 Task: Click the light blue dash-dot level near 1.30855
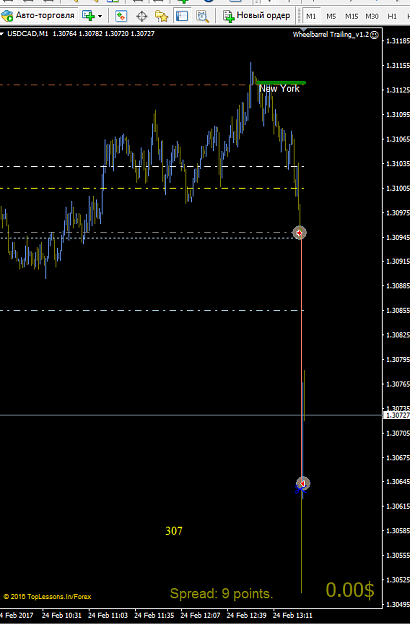(151, 310)
